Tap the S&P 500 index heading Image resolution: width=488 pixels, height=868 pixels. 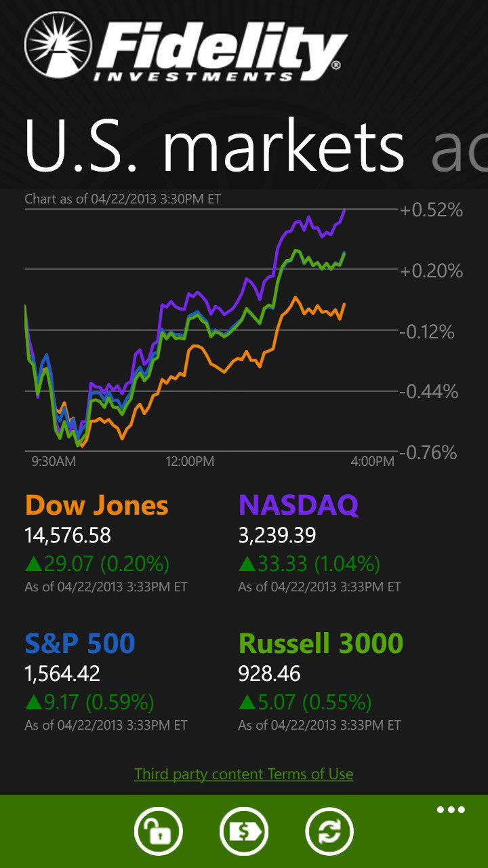80,644
